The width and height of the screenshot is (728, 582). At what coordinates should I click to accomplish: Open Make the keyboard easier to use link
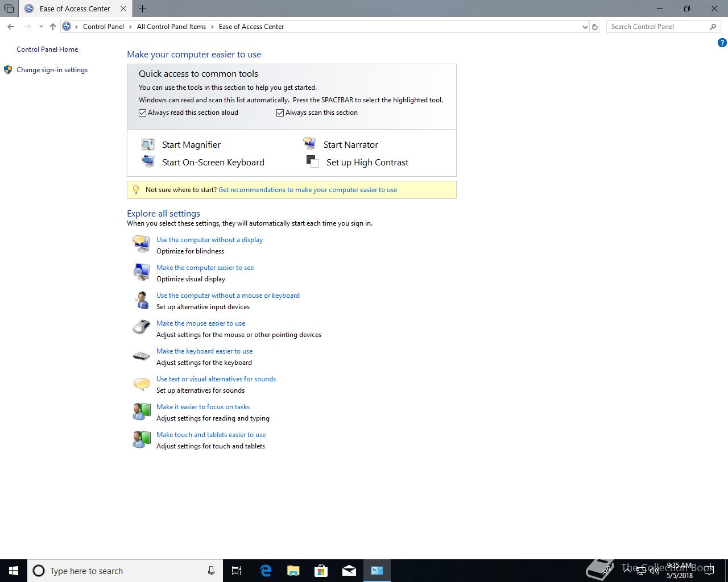204,351
